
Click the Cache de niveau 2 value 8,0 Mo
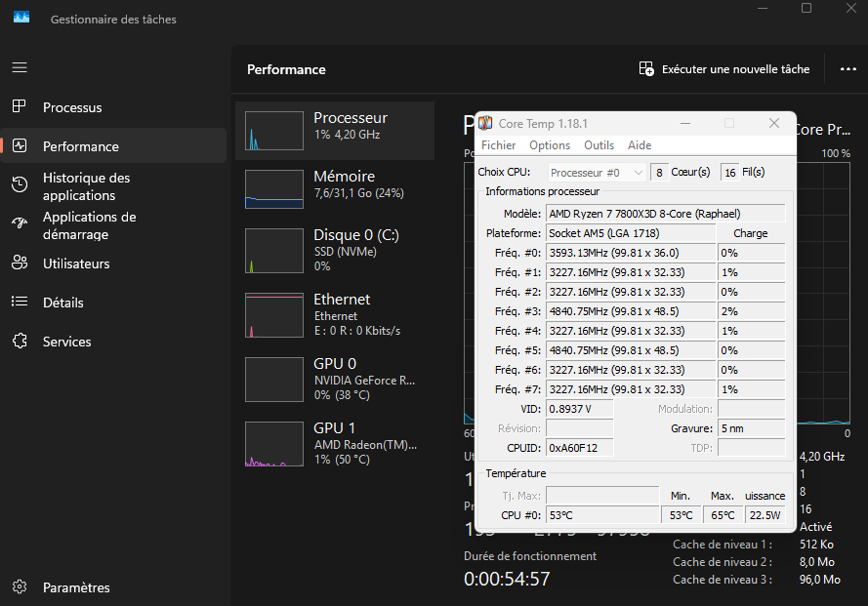click(x=817, y=562)
